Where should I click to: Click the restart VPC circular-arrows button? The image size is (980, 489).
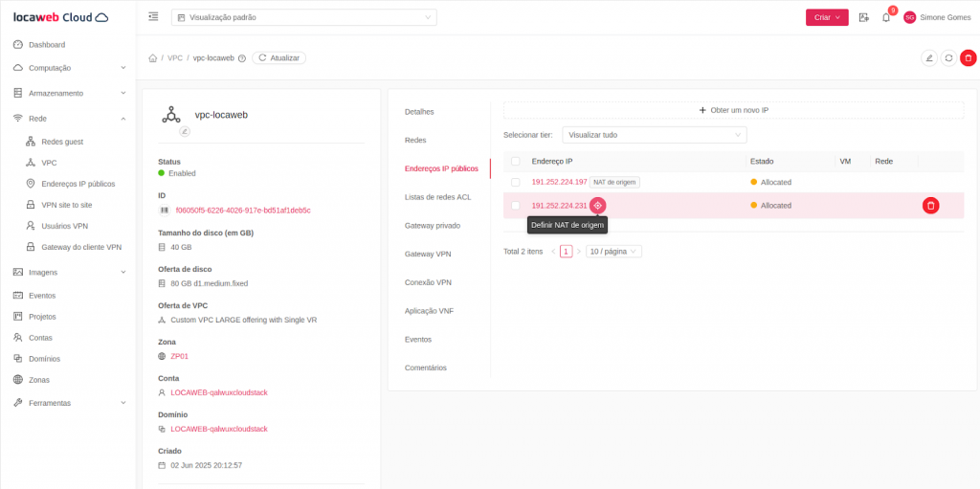click(x=948, y=58)
